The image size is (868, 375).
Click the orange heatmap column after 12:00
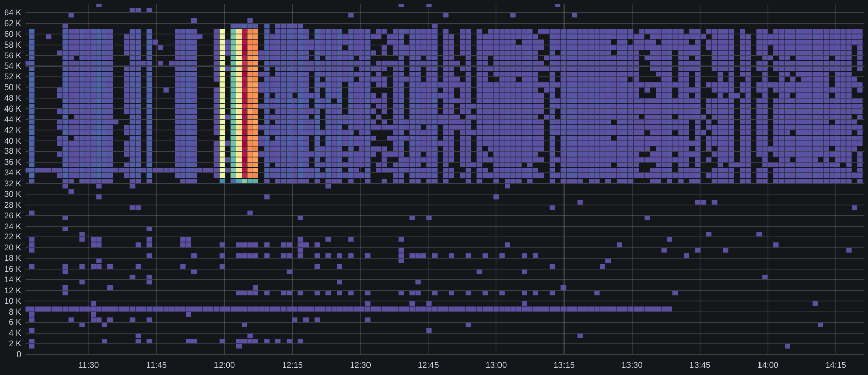[253, 106]
